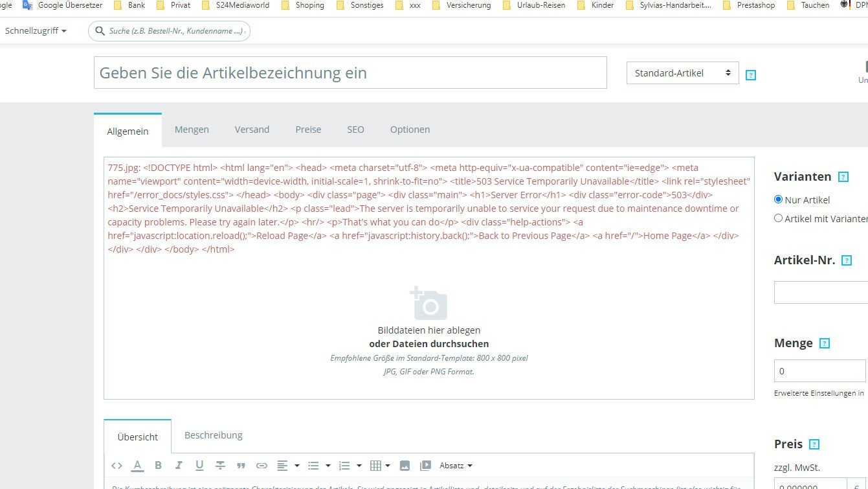Expand the alignment dropdown arrow
Screen dimensions: 868x489
[x=296, y=466]
